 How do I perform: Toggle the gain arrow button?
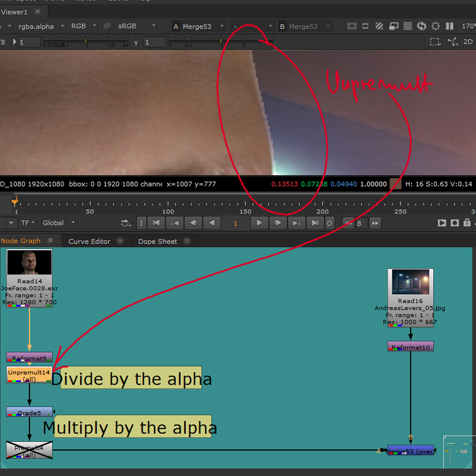(14, 42)
